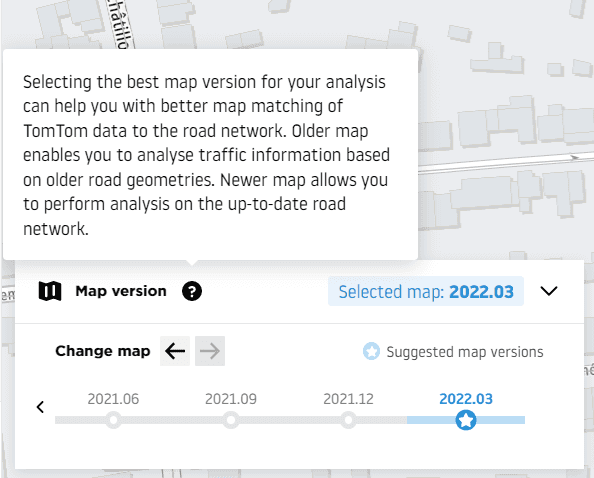This screenshot has width=594, height=478.
Task: Click the Map version heading text
Action: point(121,291)
